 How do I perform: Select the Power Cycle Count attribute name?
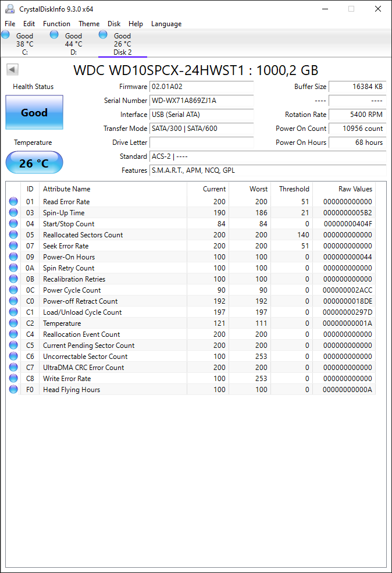72,290
